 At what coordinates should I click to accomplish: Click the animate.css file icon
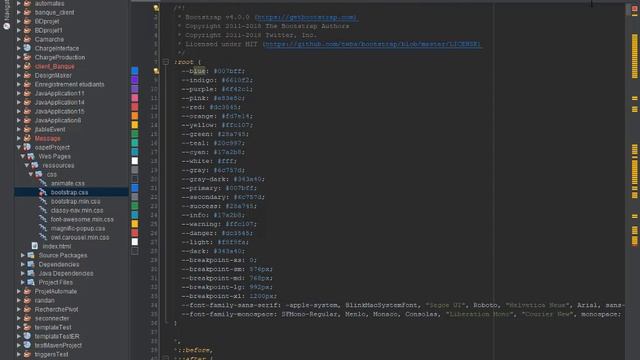click(x=43, y=183)
